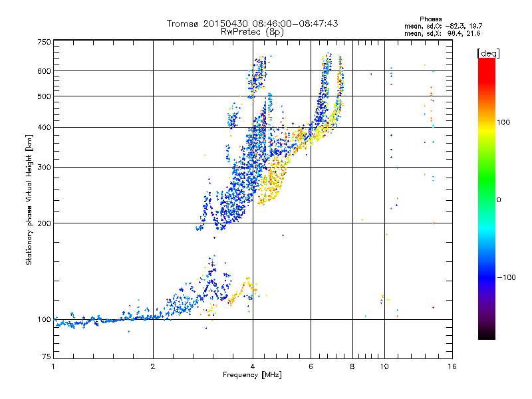Click the x-axis tick label "10"
Screen dimensions: 532x399
[384, 366]
